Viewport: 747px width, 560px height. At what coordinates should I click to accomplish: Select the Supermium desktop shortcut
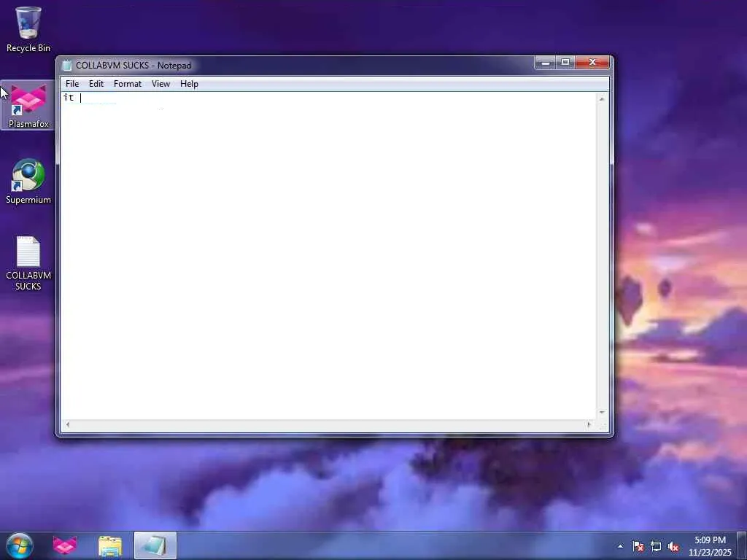[28, 182]
